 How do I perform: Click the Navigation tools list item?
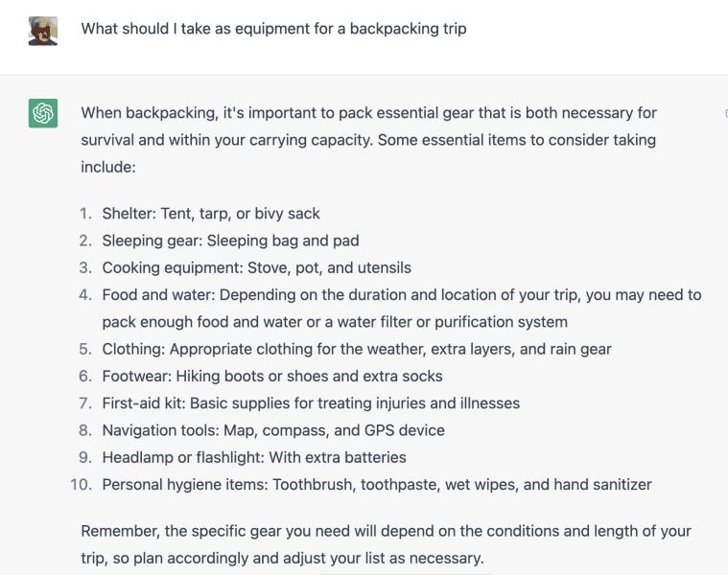tap(273, 430)
